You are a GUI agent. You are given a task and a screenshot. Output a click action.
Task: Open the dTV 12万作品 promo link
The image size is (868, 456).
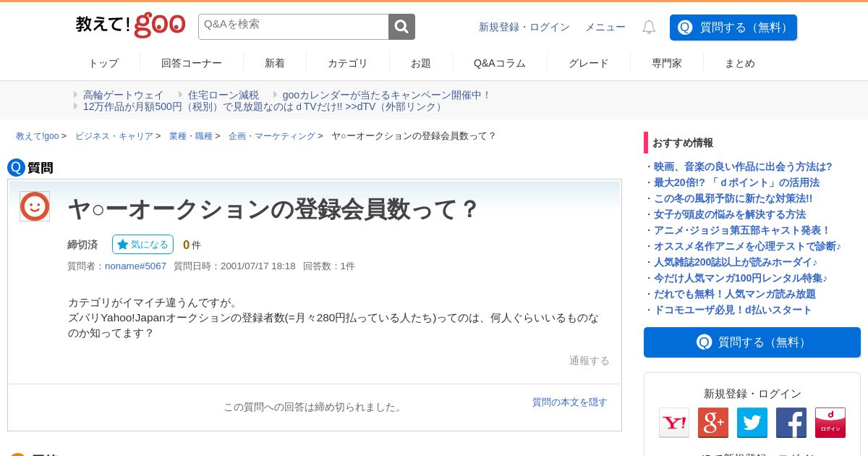[x=264, y=106]
